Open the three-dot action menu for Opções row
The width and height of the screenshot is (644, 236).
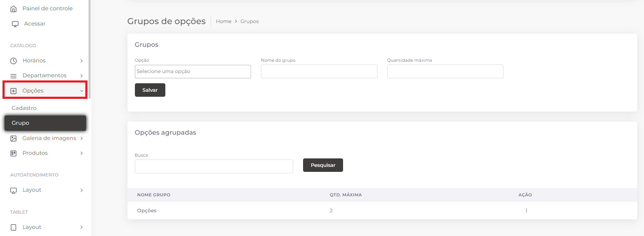click(526, 210)
